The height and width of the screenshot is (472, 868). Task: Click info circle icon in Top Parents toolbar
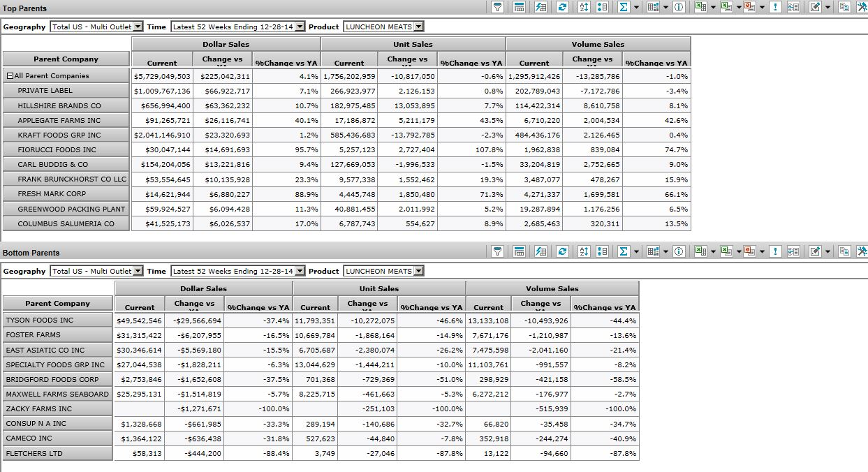[678, 7]
